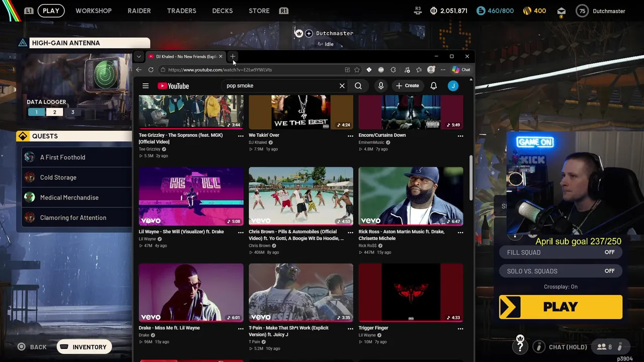The width and height of the screenshot is (644, 362).
Task: Select Data Logger level 1
Action: click(x=36, y=112)
